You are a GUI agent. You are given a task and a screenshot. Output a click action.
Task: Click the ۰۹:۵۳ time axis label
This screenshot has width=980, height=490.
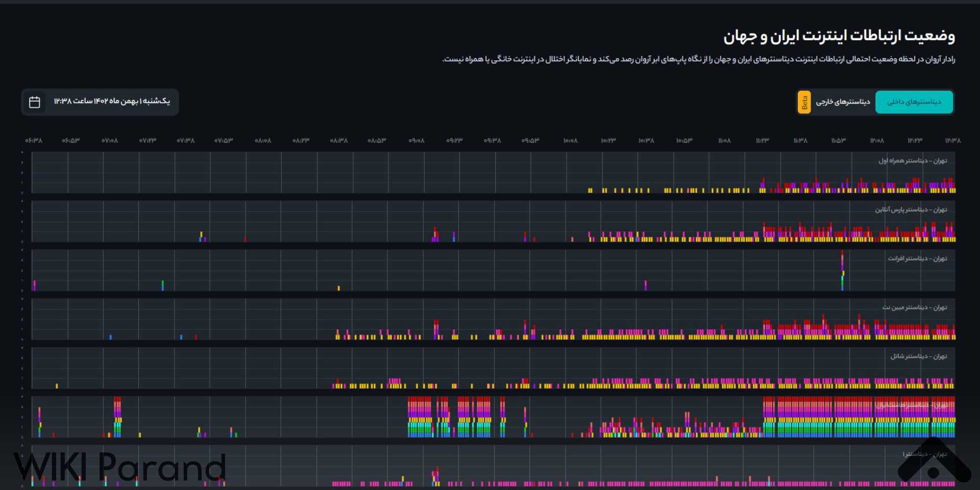pyautogui.click(x=530, y=140)
